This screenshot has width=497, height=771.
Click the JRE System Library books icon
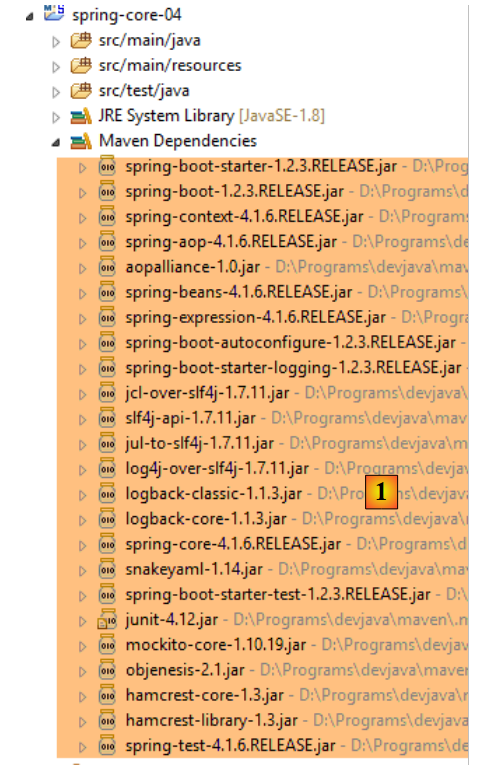click(81, 116)
